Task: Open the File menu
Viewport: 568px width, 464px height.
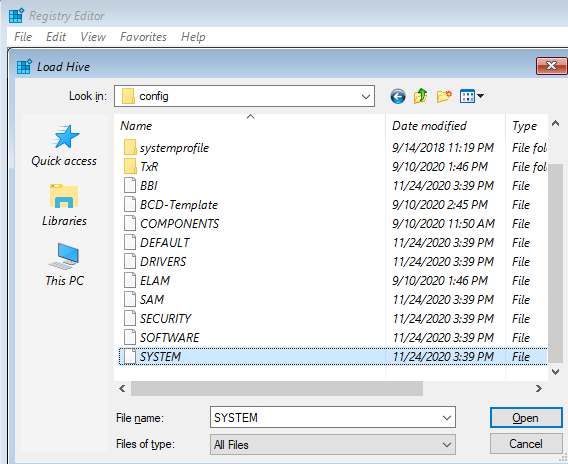Action: pyautogui.click(x=23, y=37)
